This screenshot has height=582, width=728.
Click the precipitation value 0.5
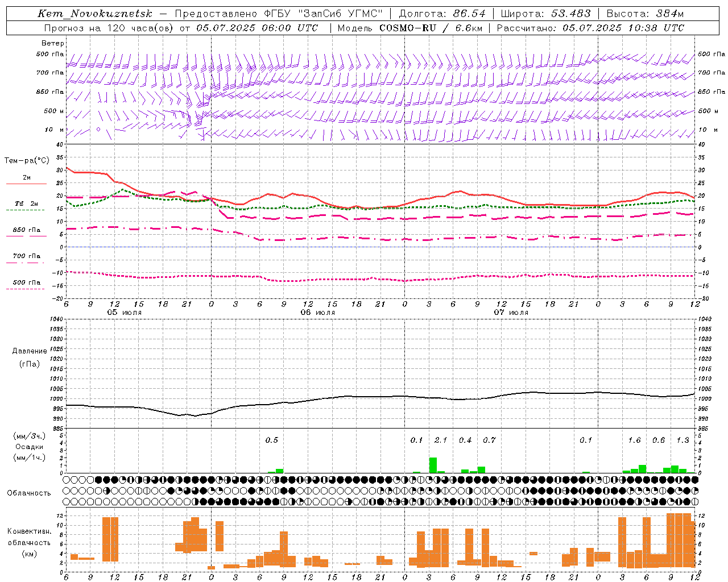272,440
